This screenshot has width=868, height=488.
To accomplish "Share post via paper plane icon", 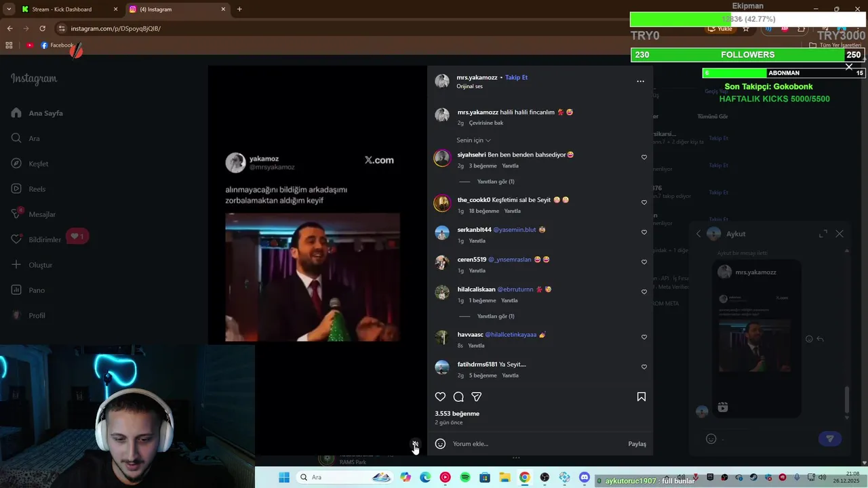I will (x=477, y=397).
